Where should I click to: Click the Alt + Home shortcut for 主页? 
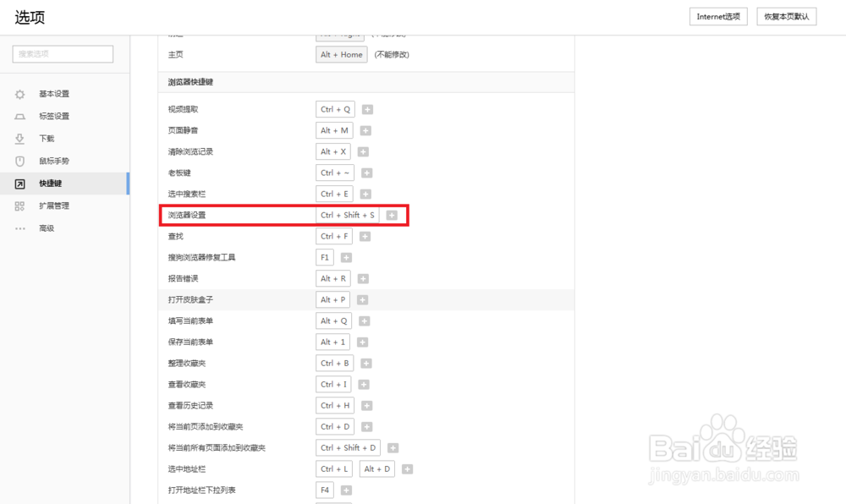point(341,54)
